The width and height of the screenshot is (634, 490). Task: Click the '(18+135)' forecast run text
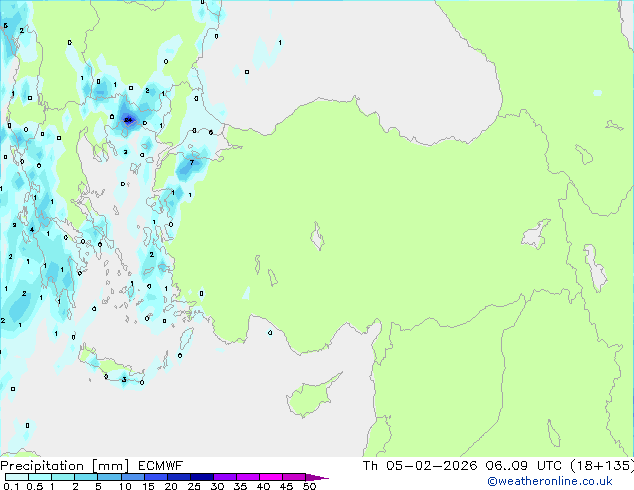602,466
